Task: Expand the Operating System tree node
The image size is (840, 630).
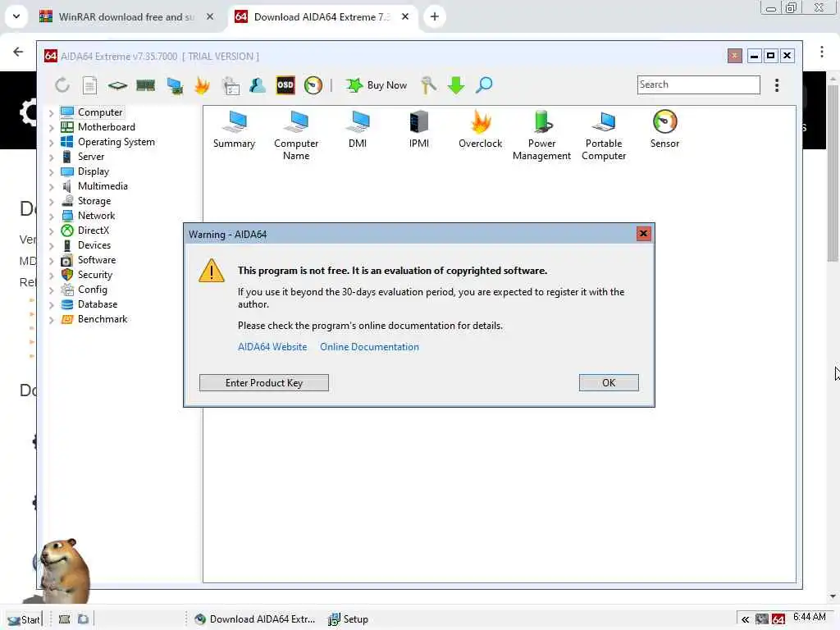Action: tap(52, 143)
